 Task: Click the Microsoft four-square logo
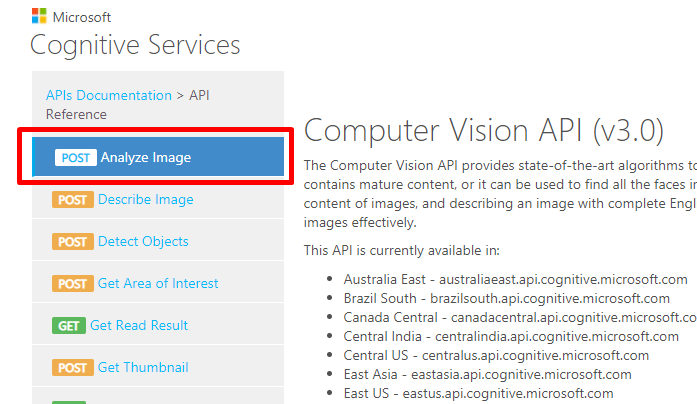(x=39, y=17)
